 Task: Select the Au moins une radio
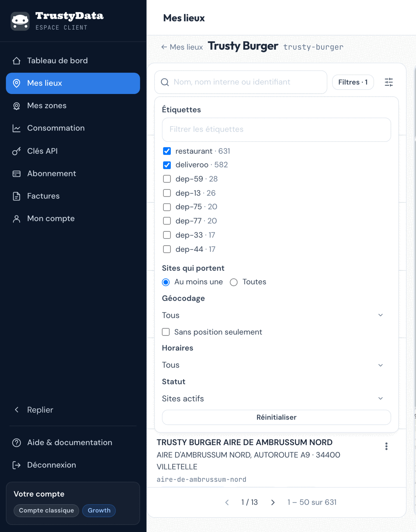(166, 282)
